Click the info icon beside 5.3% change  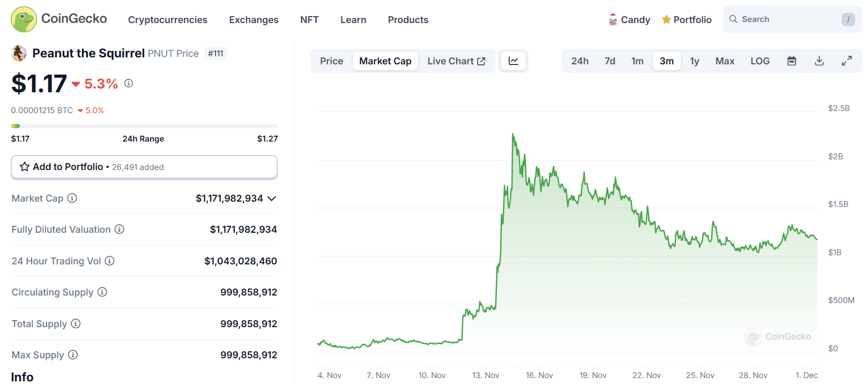coord(129,83)
